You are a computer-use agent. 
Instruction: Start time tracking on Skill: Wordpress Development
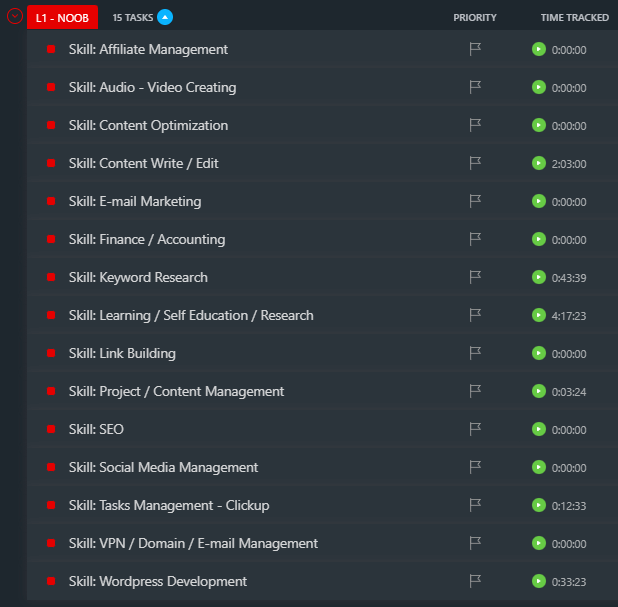point(539,581)
